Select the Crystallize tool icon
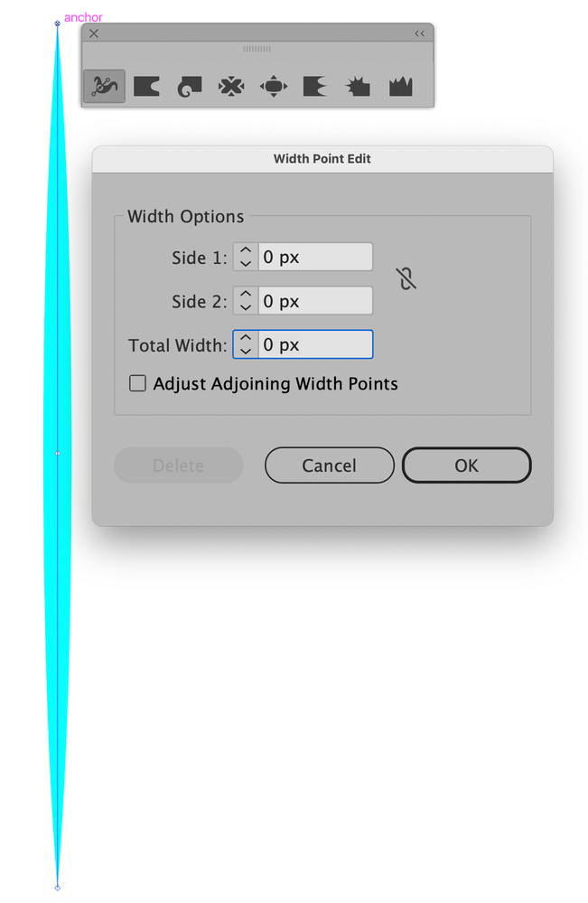The height and width of the screenshot is (903, 588). point(358,87)
